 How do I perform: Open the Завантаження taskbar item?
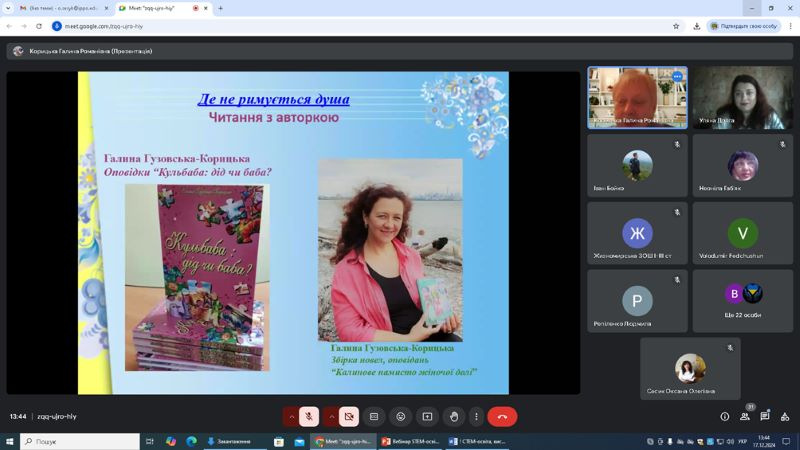pos(234,441)
